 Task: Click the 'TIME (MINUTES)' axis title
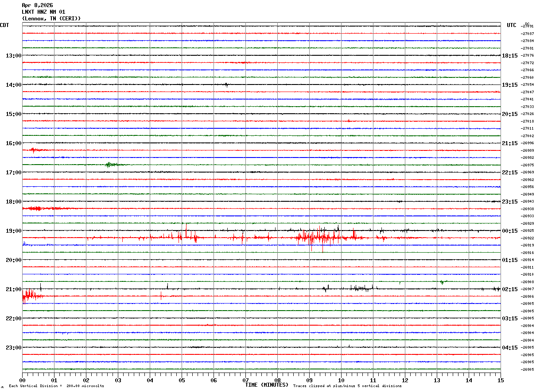pyautogui.click(x=267, y=385)
